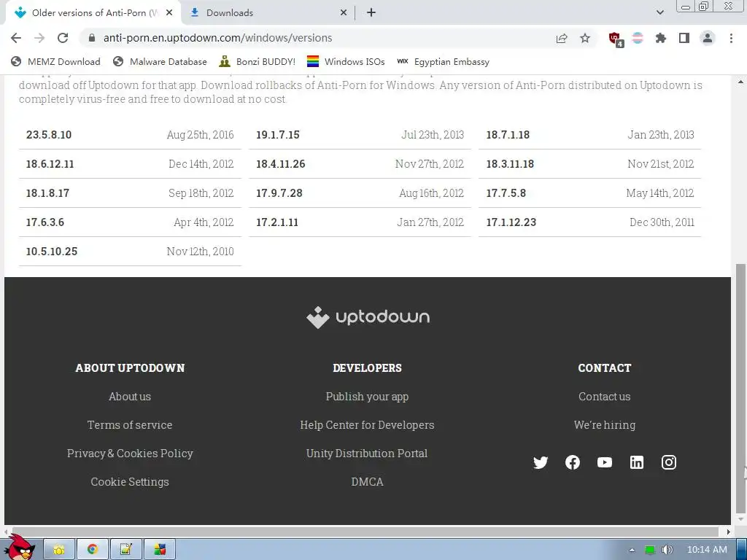Close the Downloads tab
This screenshot has width=747, height=560.
(x=344, y=13)
